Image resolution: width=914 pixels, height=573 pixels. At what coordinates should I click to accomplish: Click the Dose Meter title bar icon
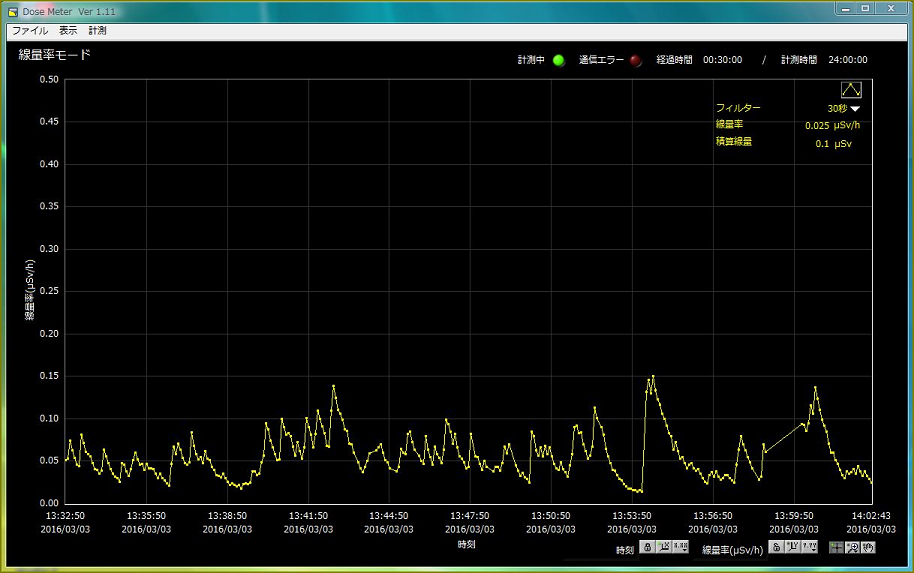tap(13, 10)
